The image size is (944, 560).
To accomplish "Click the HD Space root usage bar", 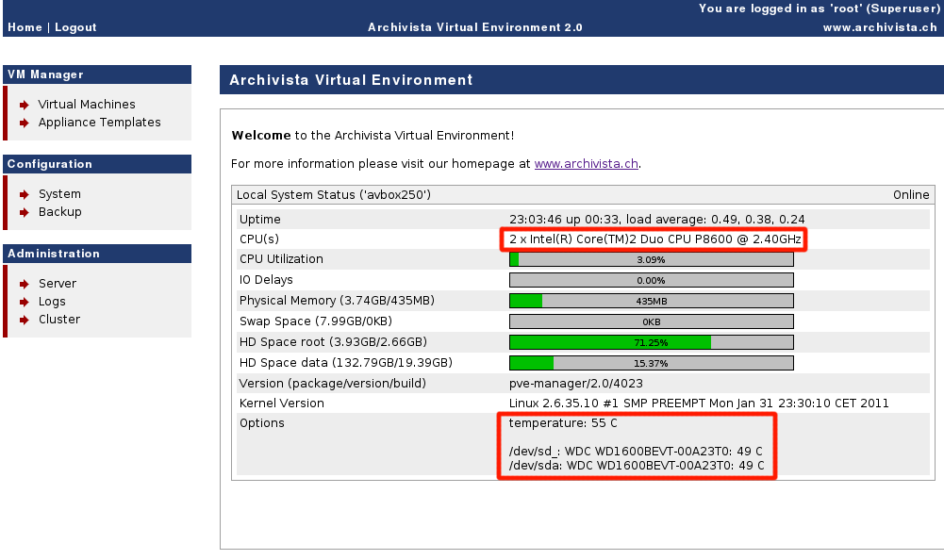I will pos(651,342).
